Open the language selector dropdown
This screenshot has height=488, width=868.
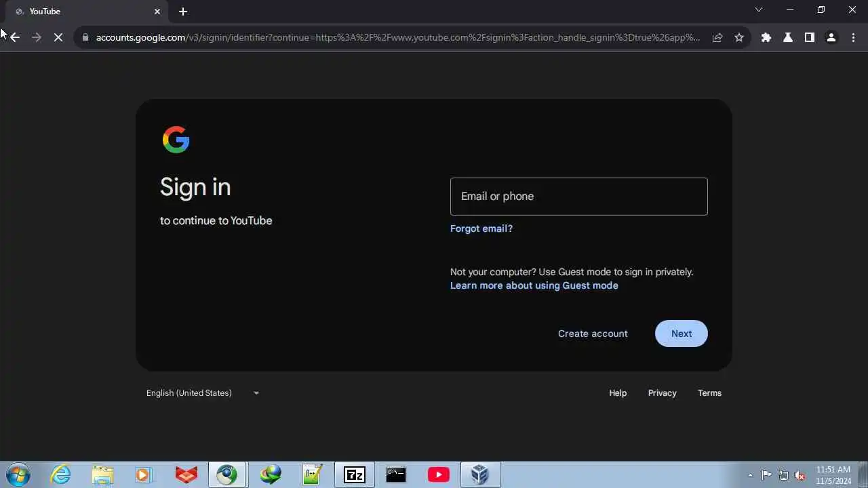(x=203, y=393)
